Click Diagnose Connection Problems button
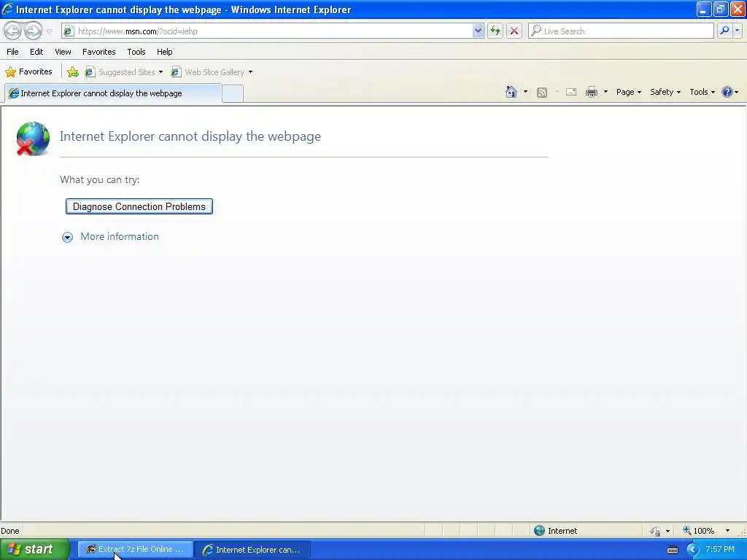The width and height of the screenshot is (747, 560). tap(139, 206)
